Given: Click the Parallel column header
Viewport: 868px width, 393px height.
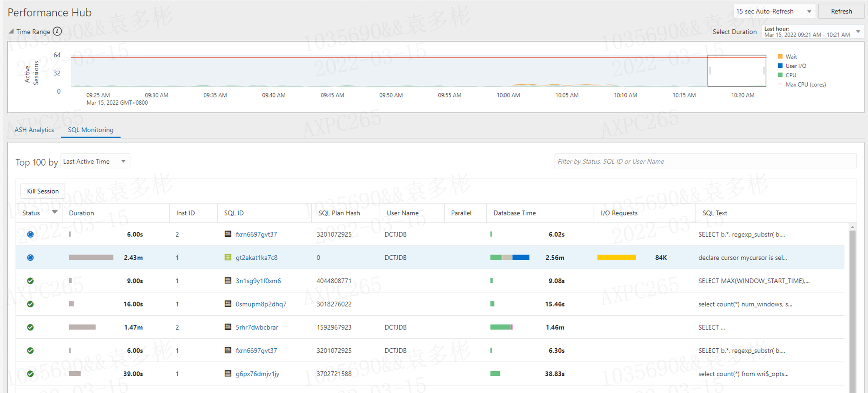Looking at the screenshot, I should [461, 213].
